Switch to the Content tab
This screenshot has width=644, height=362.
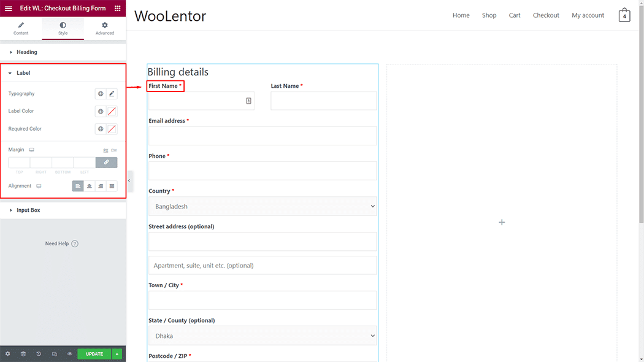(x=21, y=28)
